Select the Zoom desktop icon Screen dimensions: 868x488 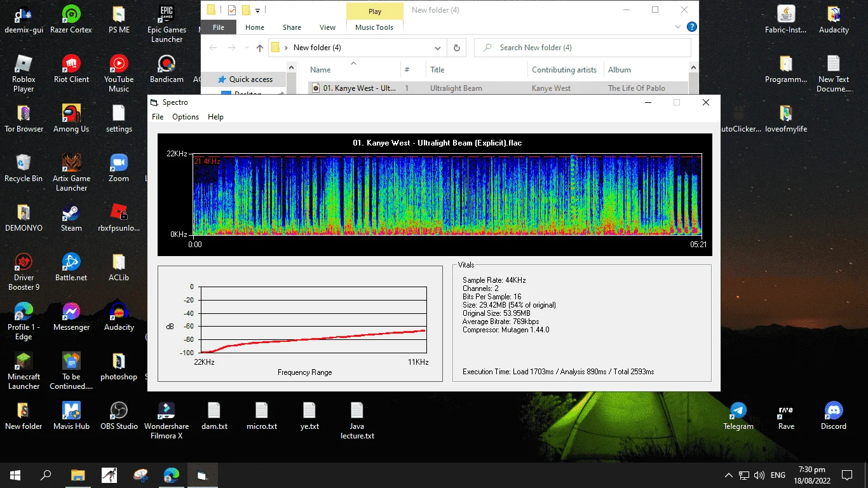pyautogui.click(x=119, y=168)
